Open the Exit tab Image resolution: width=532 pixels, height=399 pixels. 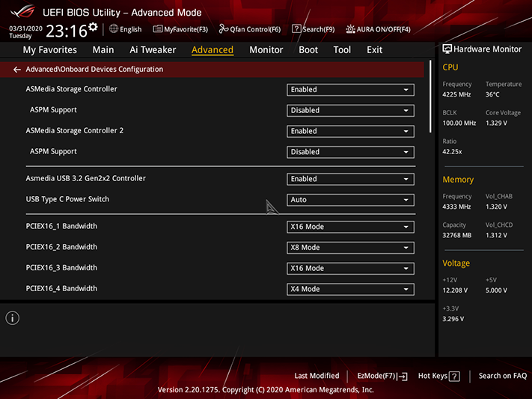374,50
